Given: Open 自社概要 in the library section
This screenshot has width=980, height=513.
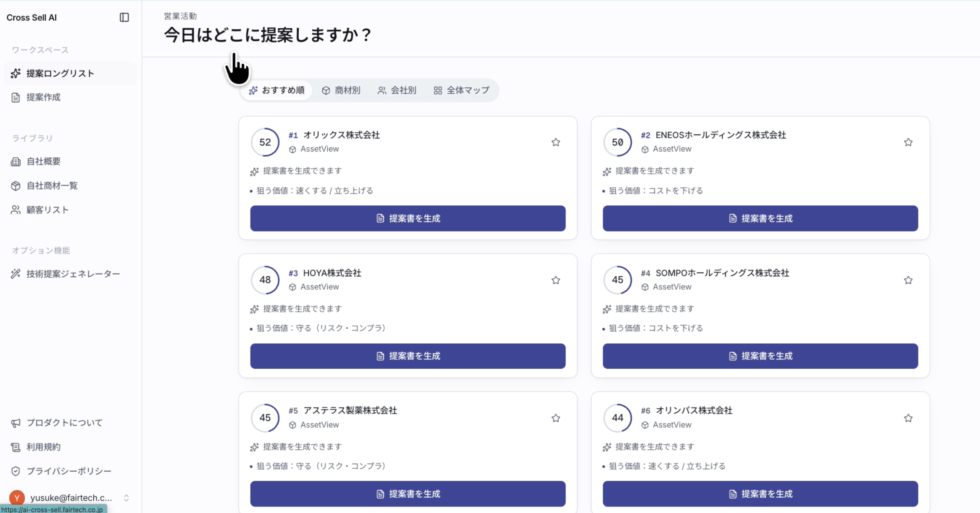Looking at the screenshot, I should point(70,161).
